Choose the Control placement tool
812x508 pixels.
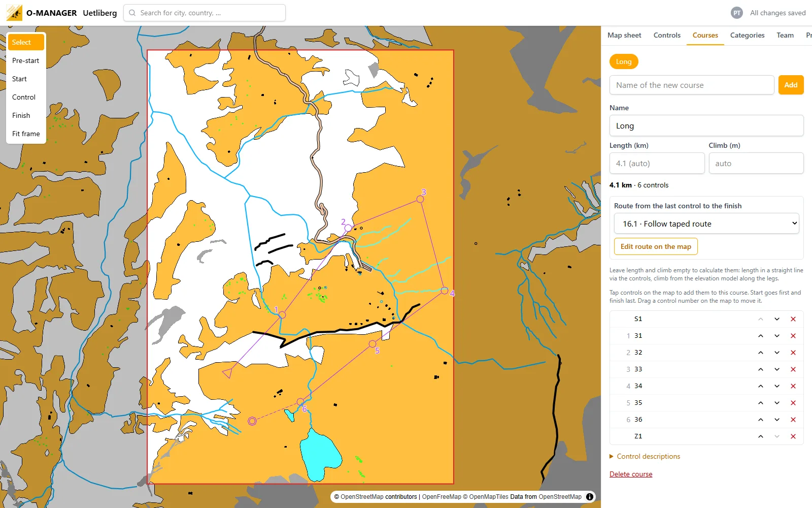(26, 97)
